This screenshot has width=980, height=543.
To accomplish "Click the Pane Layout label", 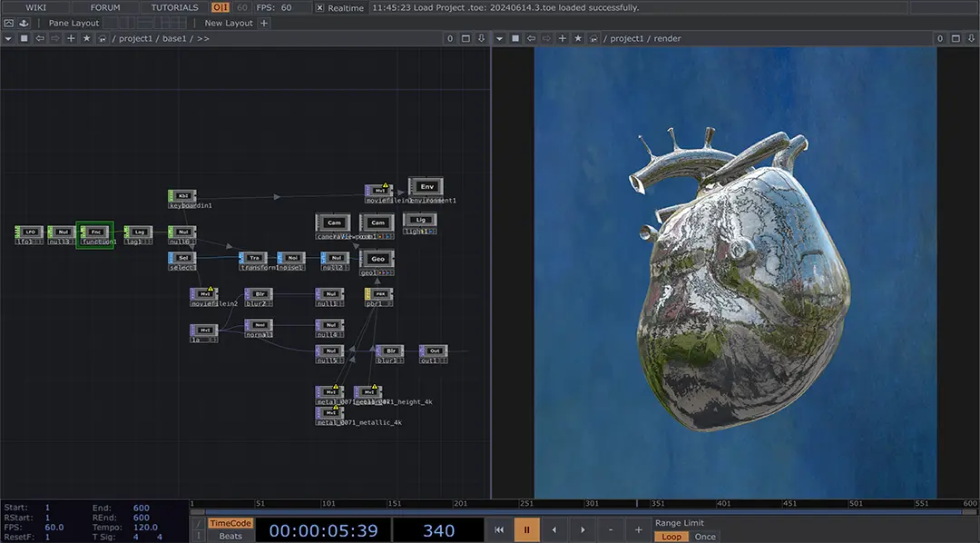I will coord(73,23).
